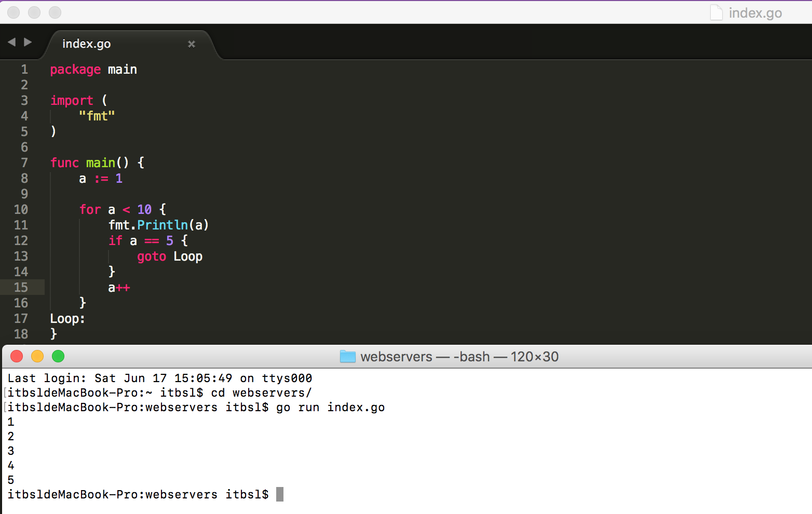
Task: Click the 'Loop:' label on line 17
Action: [67, 319]
